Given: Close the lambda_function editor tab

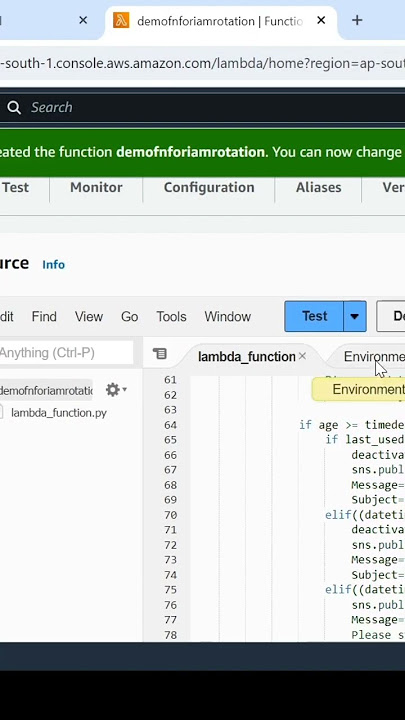Looking at the screenshot, I should (x=302, y=356).
